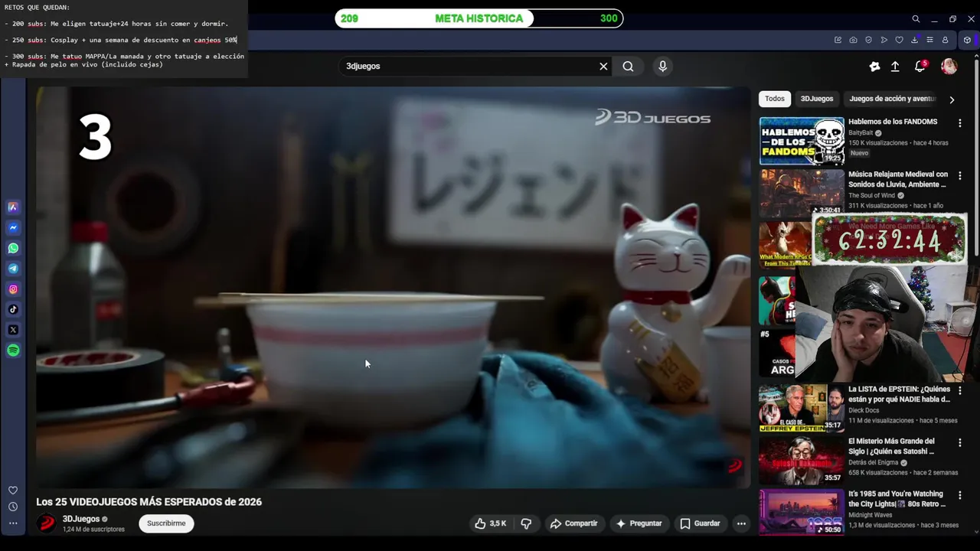The height and width of the screenshot is (551, 980).
Task: Open sidebar bookmarks heart icon
Action: (x=13, y=491)
